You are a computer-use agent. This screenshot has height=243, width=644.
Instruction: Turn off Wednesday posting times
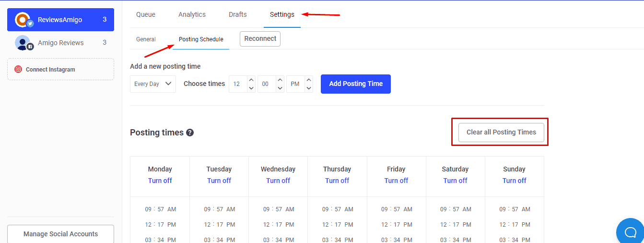pos(278,181)
